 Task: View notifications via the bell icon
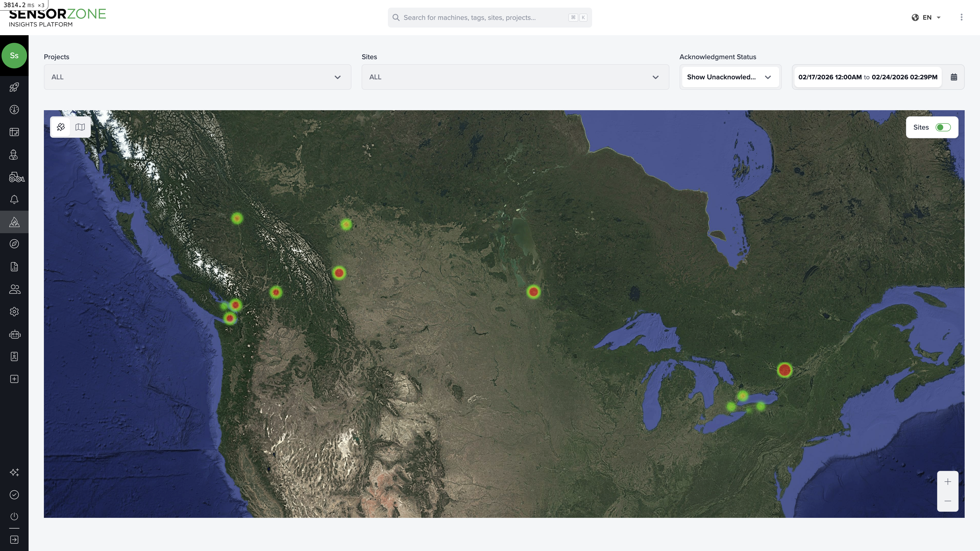click(x=14, y=199)
